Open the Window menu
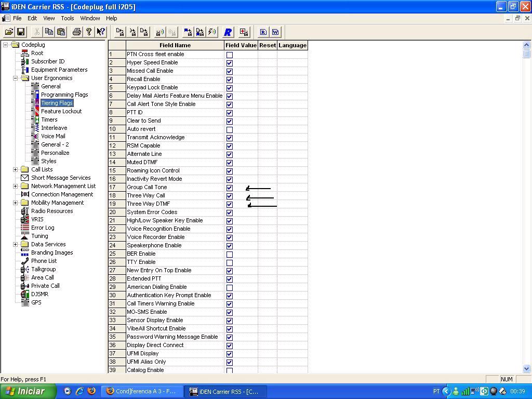The height and width of the screenshot is (399, 532). point(90,18)
